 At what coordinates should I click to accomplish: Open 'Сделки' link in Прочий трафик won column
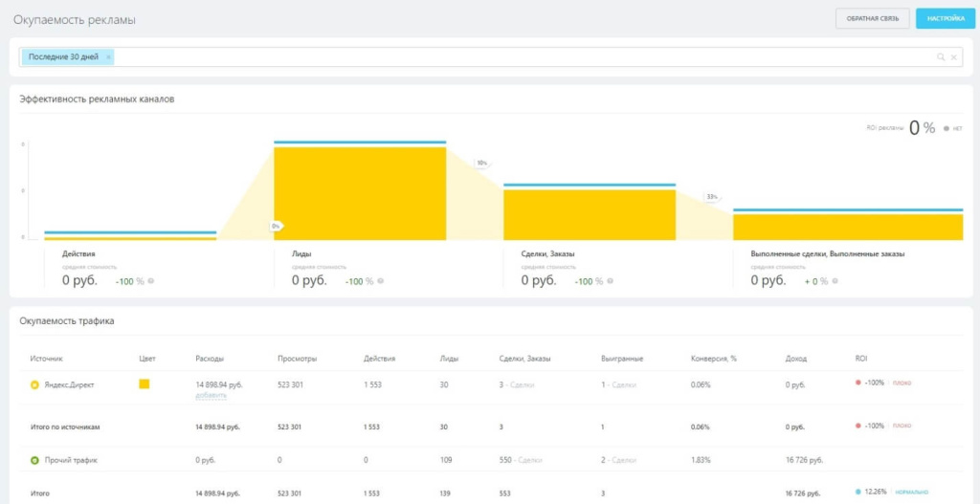[x=623, y=460]
